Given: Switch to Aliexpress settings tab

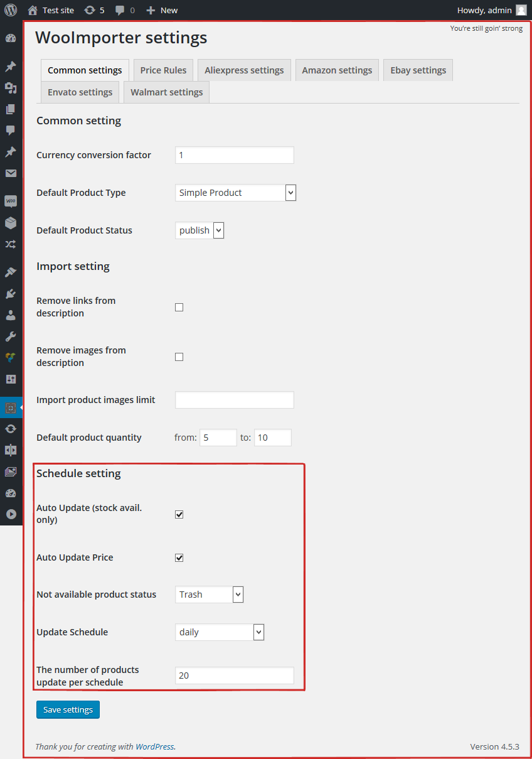Looking at the screenshot, I should point(244,70).
